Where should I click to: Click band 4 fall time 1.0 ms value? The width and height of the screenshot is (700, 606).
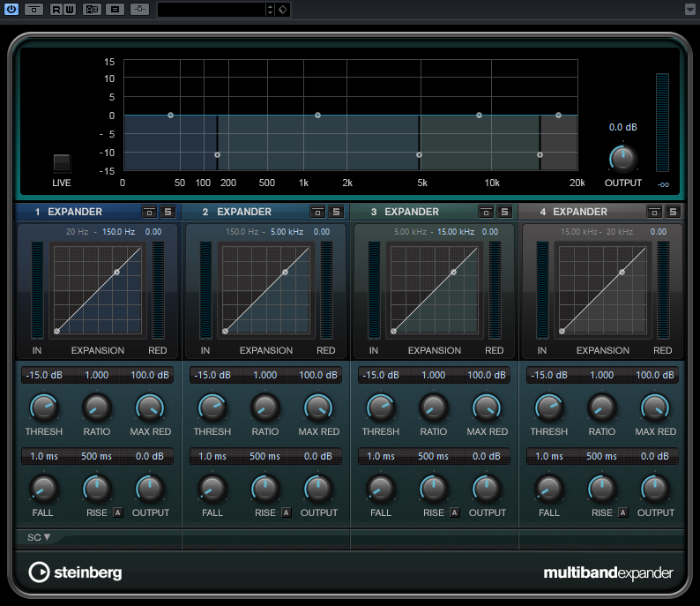[x=549, y=456]
